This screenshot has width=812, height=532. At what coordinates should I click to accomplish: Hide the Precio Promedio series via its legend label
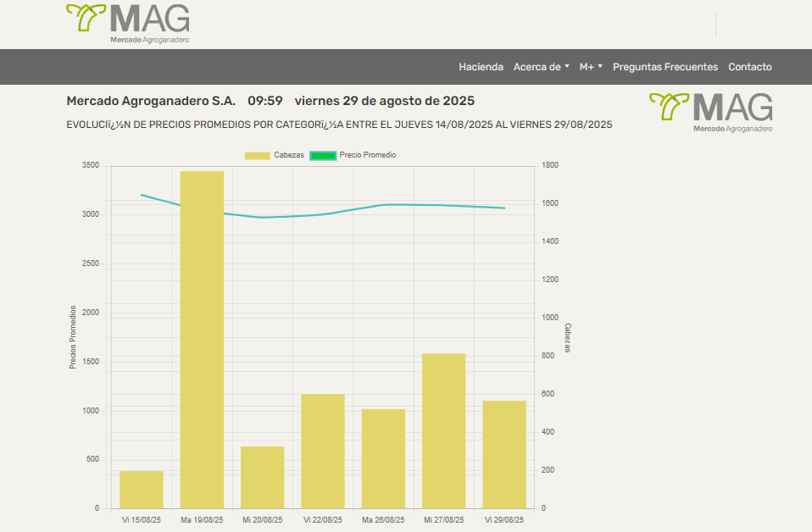tap(368, 155)
